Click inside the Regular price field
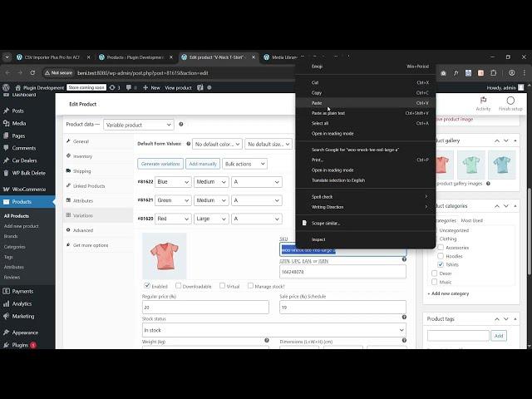This screenshot has height=399, width=532. [205, 307]
